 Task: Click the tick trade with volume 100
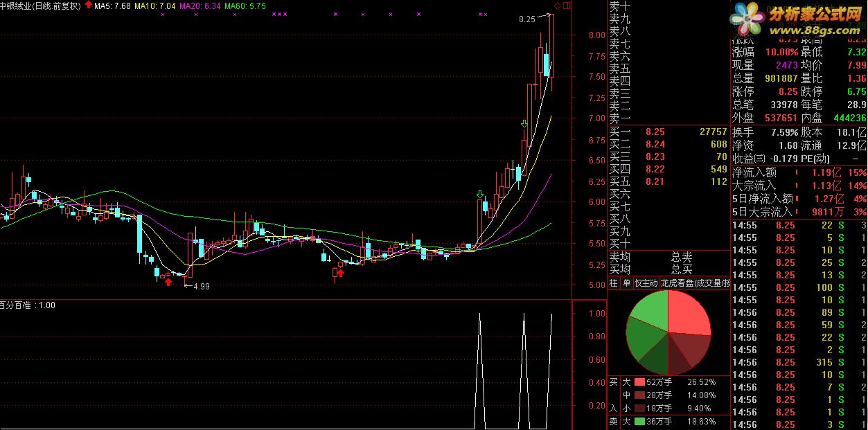click(824, 287)
